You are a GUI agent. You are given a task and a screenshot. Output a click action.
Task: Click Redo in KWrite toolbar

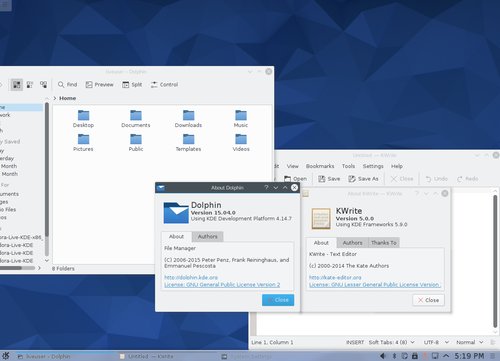(468, 179)
